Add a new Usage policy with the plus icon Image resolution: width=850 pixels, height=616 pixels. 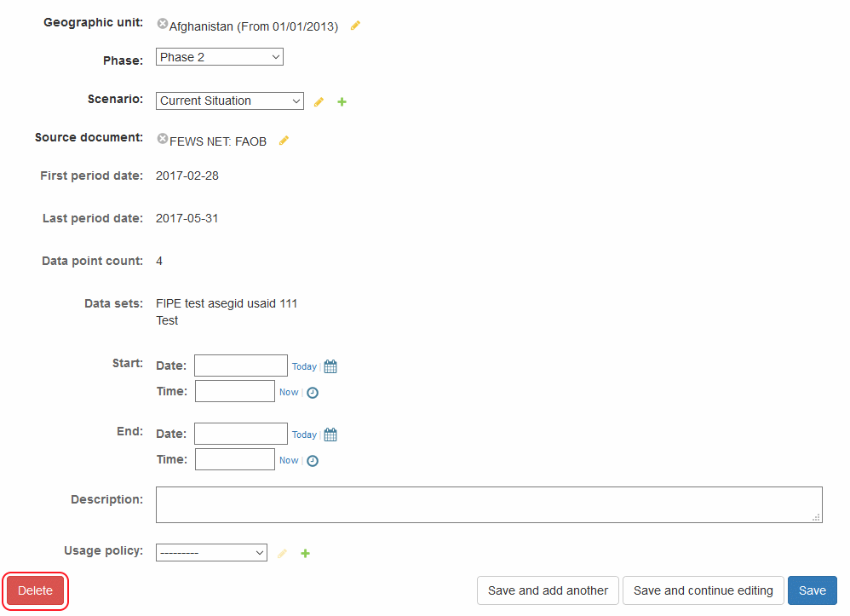pos(306,553)
